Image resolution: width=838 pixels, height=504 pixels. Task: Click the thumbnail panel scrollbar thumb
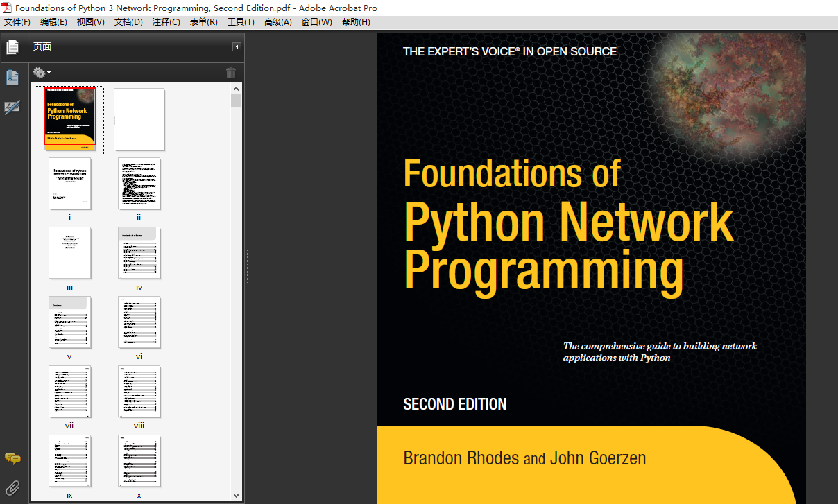pos(236,101)
